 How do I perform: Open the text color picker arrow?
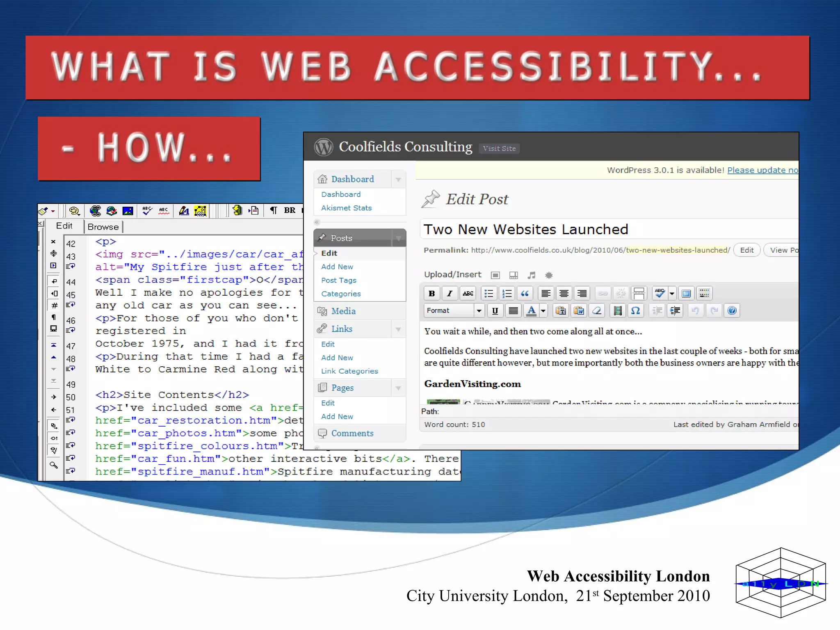click(543, 310)
